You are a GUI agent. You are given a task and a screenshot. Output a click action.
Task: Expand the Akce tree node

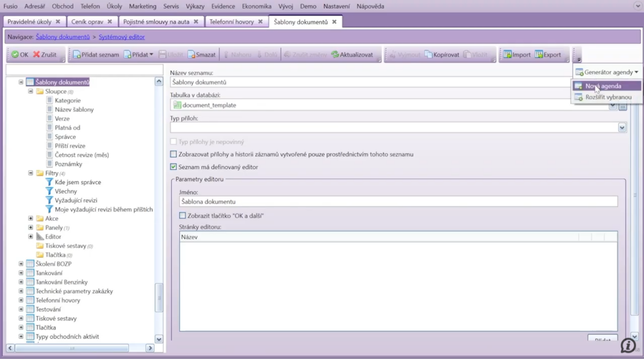[x=31, y=219]
